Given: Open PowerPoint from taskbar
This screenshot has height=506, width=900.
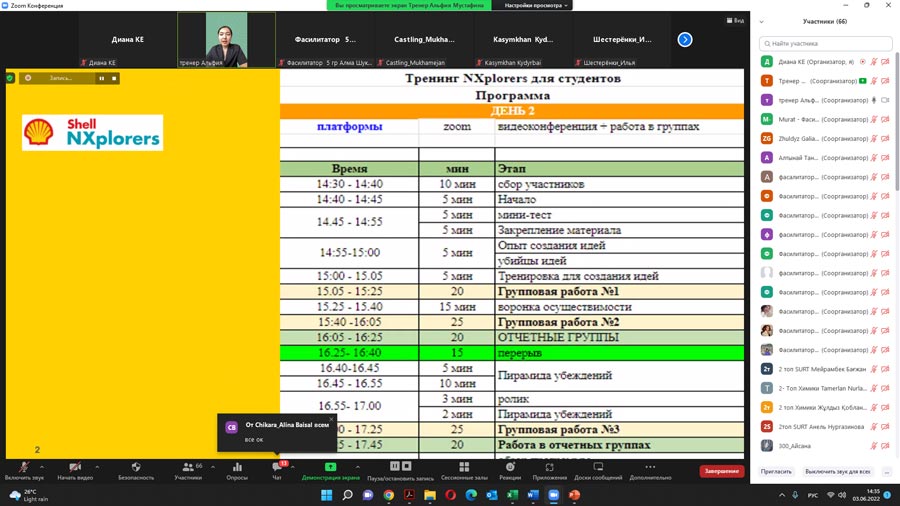Looking at the screenshot, I should point(575,495).
